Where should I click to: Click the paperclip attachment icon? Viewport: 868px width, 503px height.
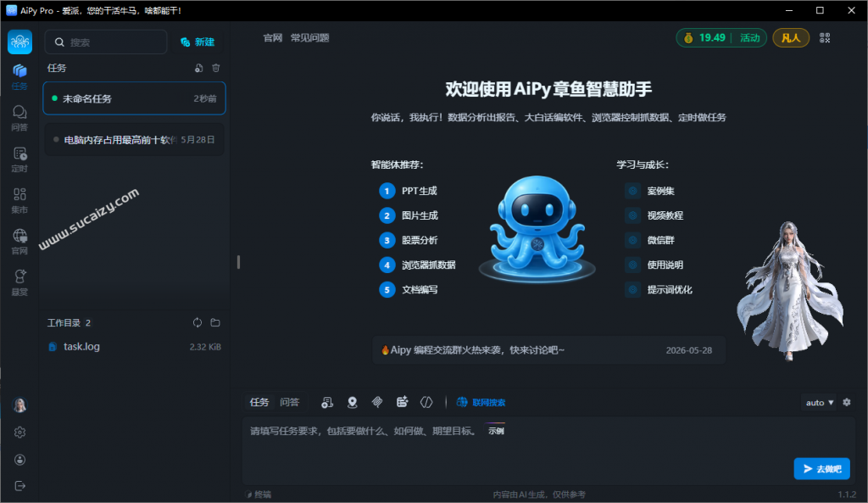(377, 402)
